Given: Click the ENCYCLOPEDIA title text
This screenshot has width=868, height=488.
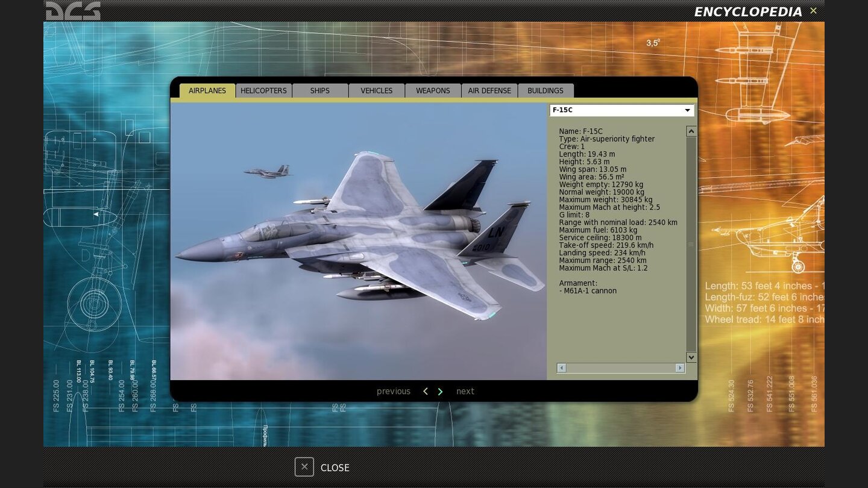Looking at the screenshot, I should coord(748,11).
